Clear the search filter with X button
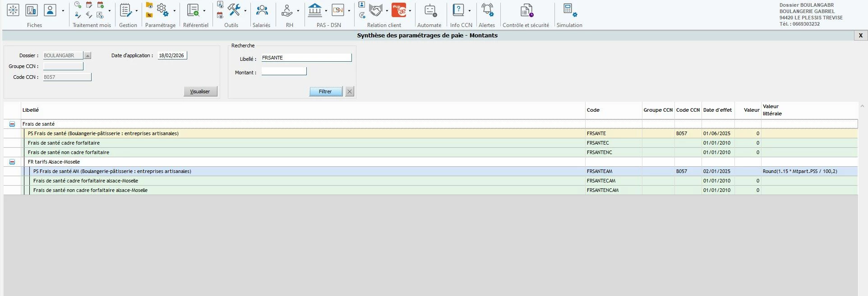The height and width of the screenshot is (296, 868). [350, 91]
